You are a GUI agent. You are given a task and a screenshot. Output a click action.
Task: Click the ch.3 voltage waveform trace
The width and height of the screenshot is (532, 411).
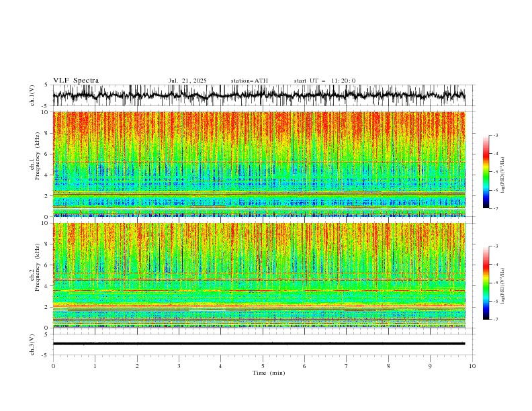(259, 344)
